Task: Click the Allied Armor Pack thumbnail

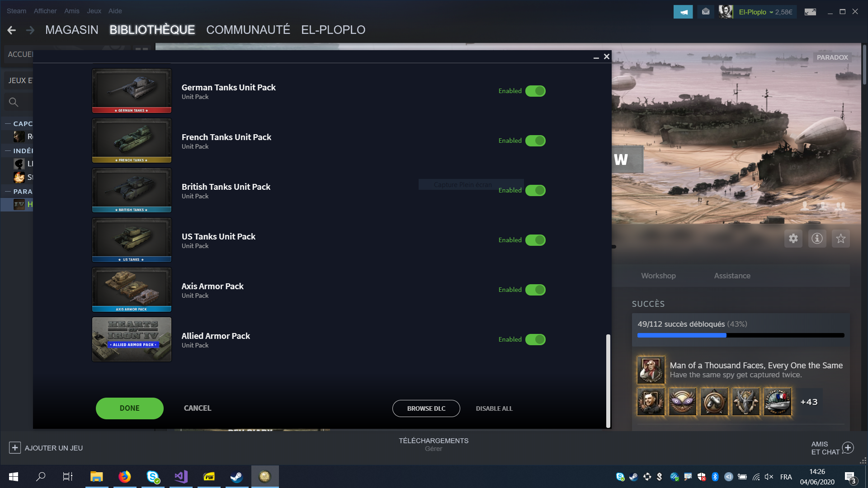Action: click(132, 339)
